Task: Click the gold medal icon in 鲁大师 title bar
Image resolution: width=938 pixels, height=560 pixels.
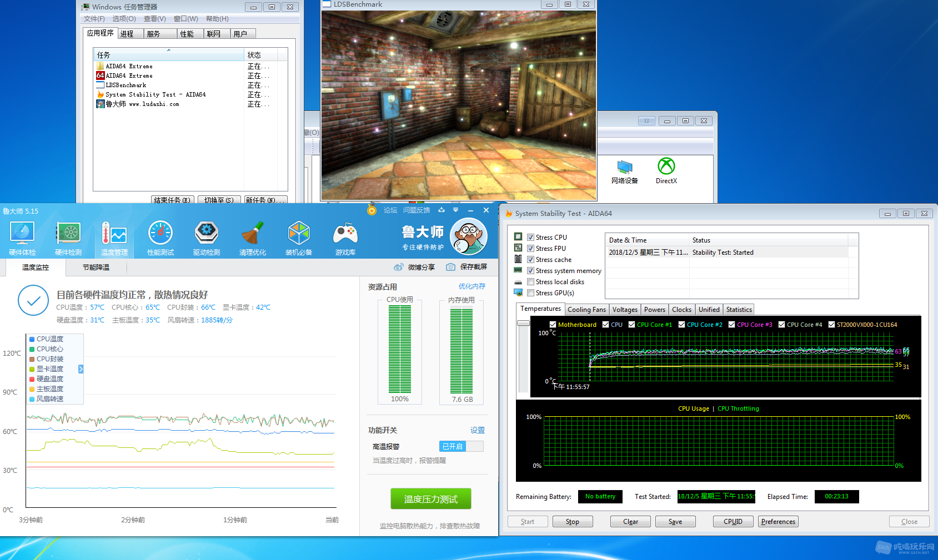Action: point(372,210)
